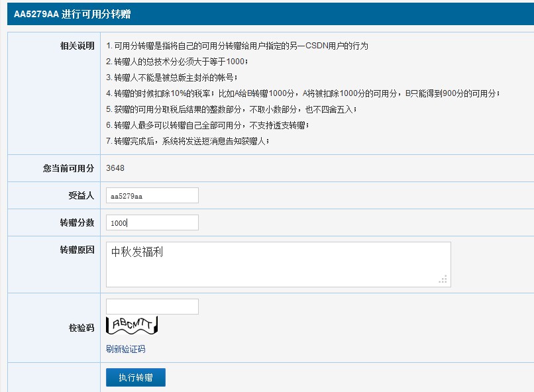Click rule 7 about 短消息 notification
Image resolution: width=534 pixels, height=392 pixels.
(x=187, y=141)
